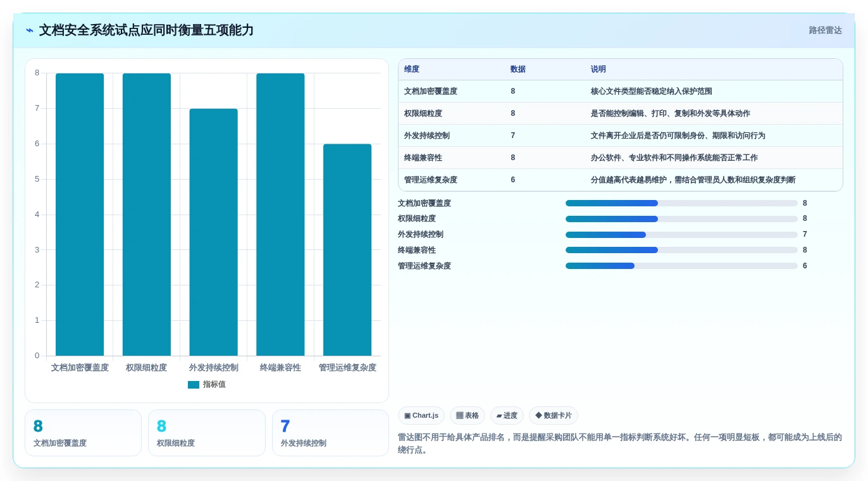The width and height of the screenshot is (868, 481).
Task: Click description starting 分值越高代表越易维护
Action: (693, 180)
